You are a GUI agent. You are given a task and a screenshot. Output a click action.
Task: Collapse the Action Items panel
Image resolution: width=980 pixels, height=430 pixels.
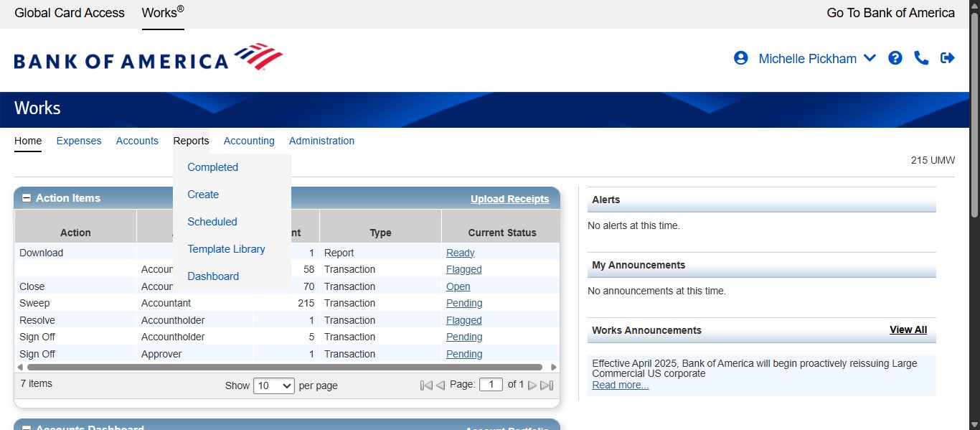point(27,198)
